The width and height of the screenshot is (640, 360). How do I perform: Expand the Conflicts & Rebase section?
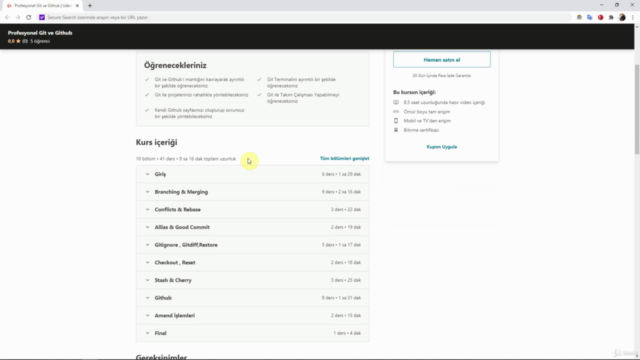pyautogui.click(x=253, y=209)
